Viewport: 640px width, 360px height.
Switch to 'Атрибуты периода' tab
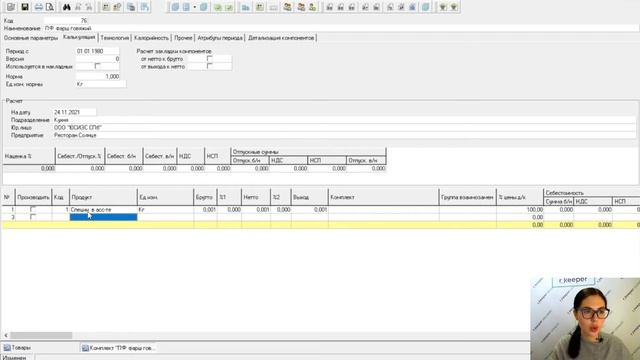tap(220, 38)
